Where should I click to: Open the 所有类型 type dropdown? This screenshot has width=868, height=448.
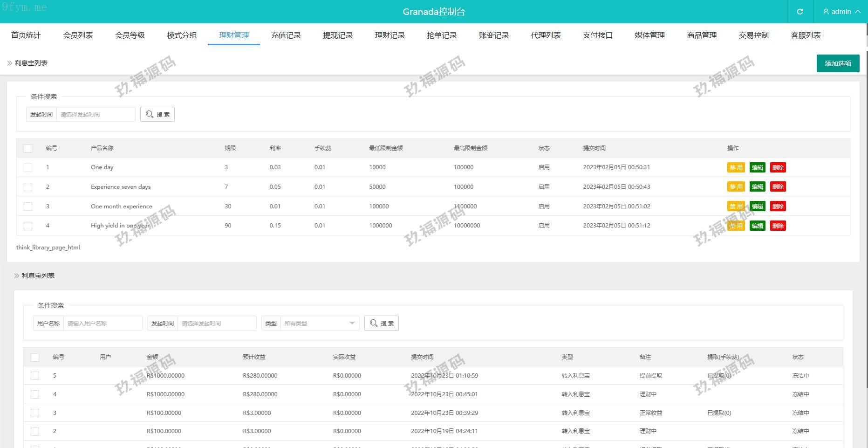click(x=319, y=323)
